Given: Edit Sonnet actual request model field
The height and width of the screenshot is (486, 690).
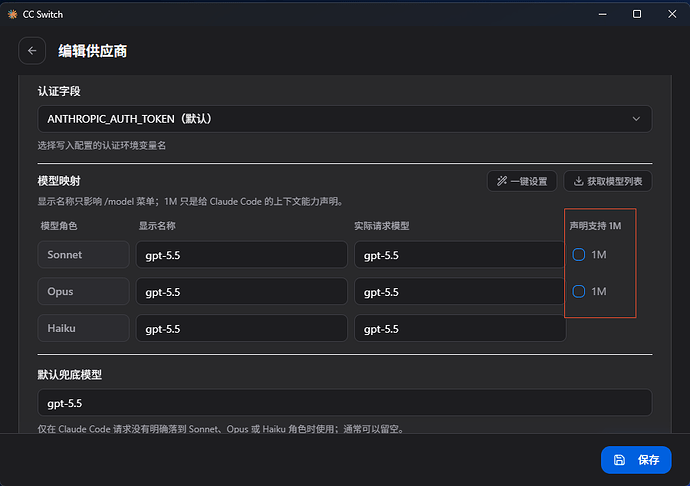Looking at the screenshot, I should (x=460, y=255).
